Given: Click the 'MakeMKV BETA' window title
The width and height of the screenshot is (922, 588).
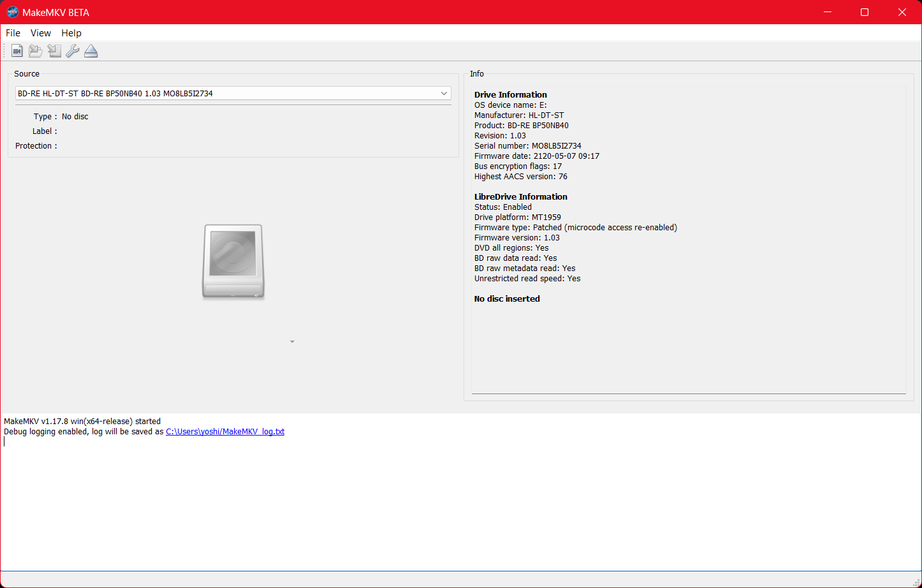Looking at the screenshot, I should pyautogui.click(x=55, y=13).
